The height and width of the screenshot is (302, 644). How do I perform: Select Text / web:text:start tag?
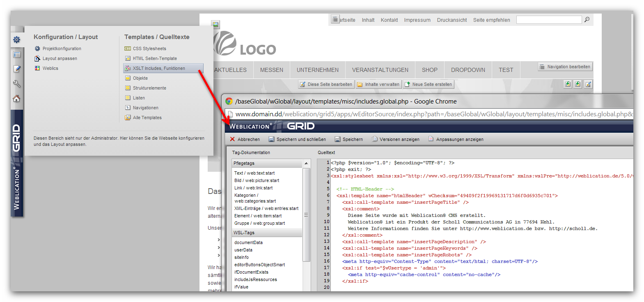pos(254,173)
